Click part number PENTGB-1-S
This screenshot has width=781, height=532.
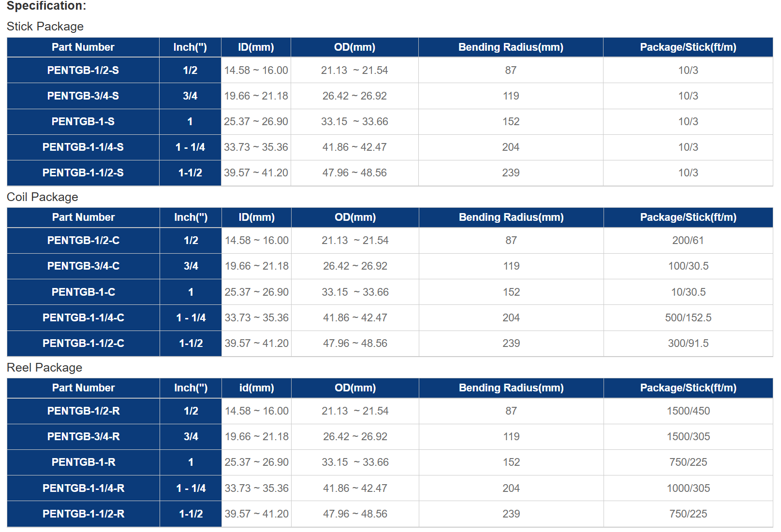(83, 122)
